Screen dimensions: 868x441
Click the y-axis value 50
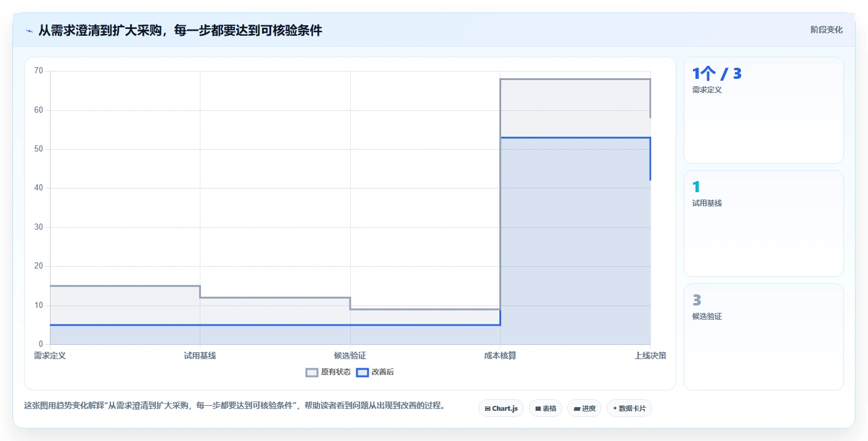39,149
